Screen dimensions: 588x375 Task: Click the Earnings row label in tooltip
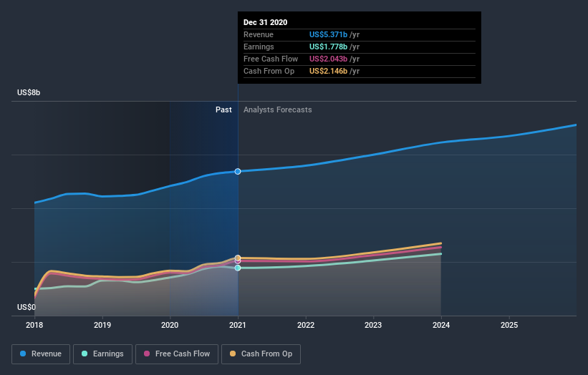[259, 47]
